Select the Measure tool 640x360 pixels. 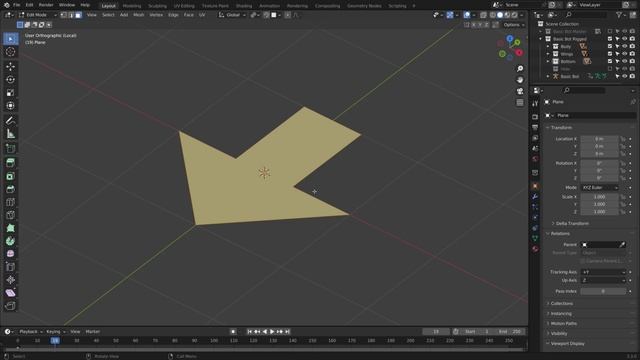tap(11, 134)
